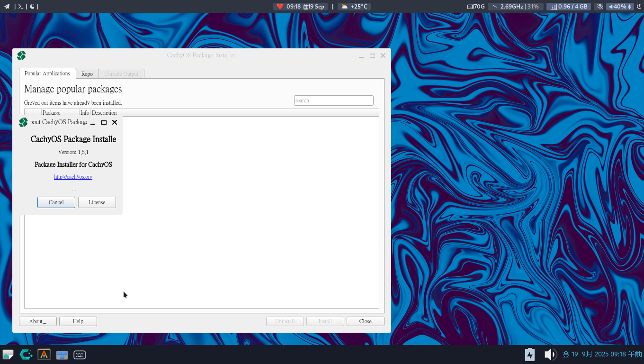The image size is (644, 364).
Task: Click the Install button
Action: point(325,321)
